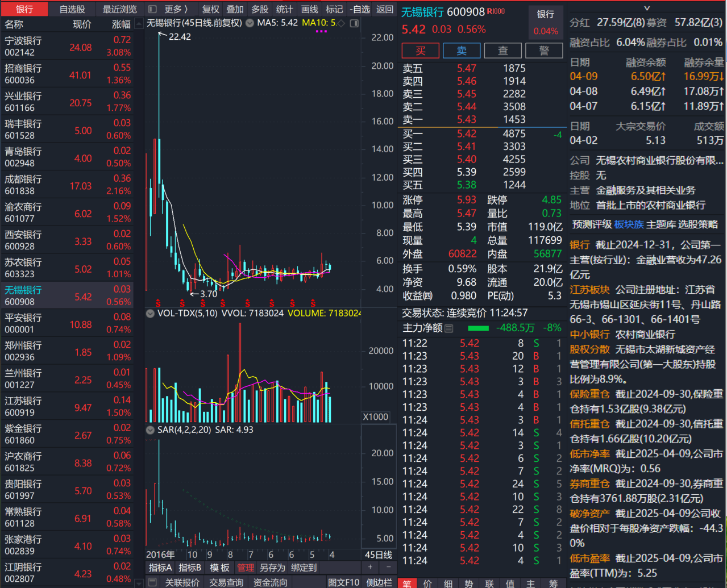Click the rightmost S marker under candlesticks
The width and height of the screenshot is (727, 588).
tap(314, 303)
